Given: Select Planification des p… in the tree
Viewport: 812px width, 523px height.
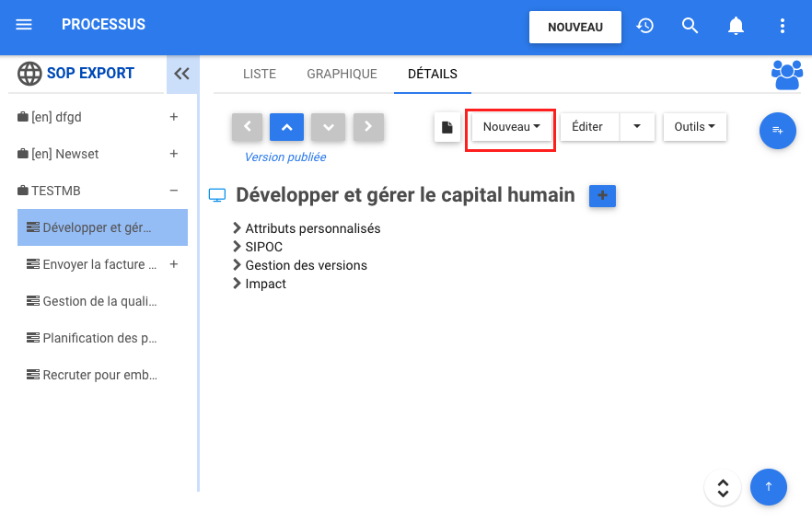Looking at the screenshot, I should tap(99, 338).
